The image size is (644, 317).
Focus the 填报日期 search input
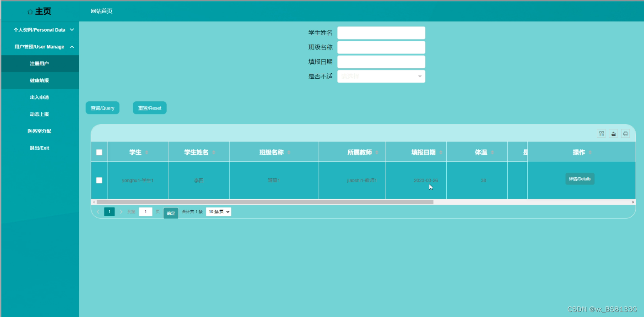pyautogui.click(x=381, y=62)
